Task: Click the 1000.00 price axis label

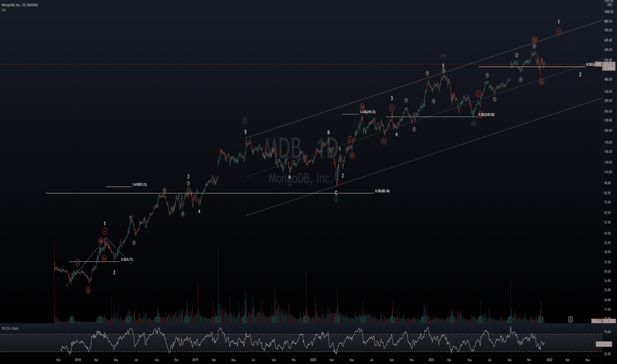Action: (608, 12)
